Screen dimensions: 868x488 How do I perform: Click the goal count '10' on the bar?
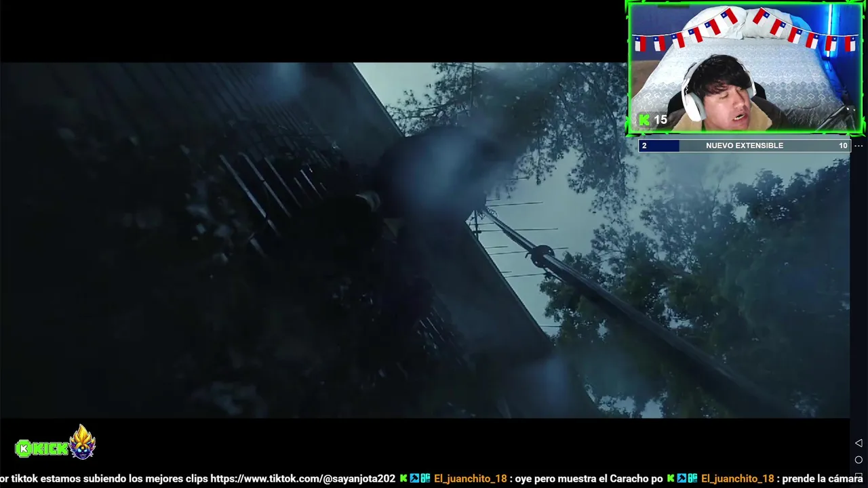pos(843,146)
